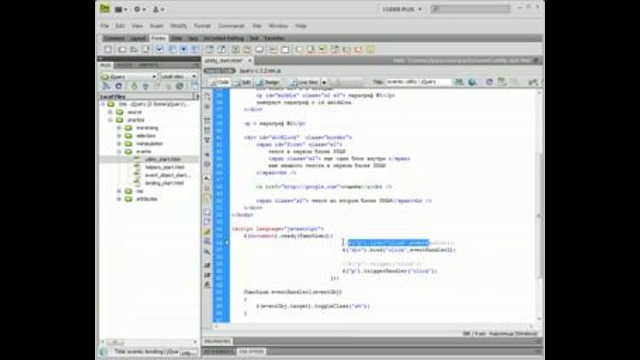The image size is (640, 360).
Task: Select utility_start.html in Files panel
Action: click(162, 159)
